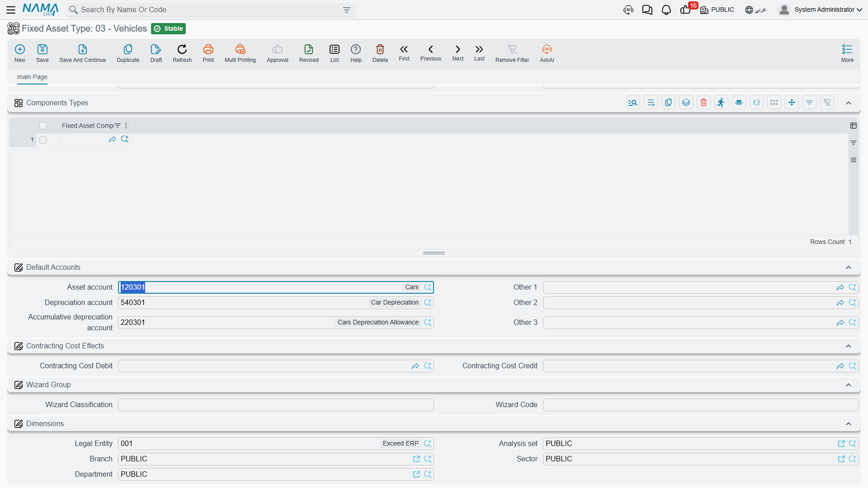The height and width of the screenshot is (488, 868).
Task: Open Analysis set PUBLIC record link
Action: click(841, 444)
